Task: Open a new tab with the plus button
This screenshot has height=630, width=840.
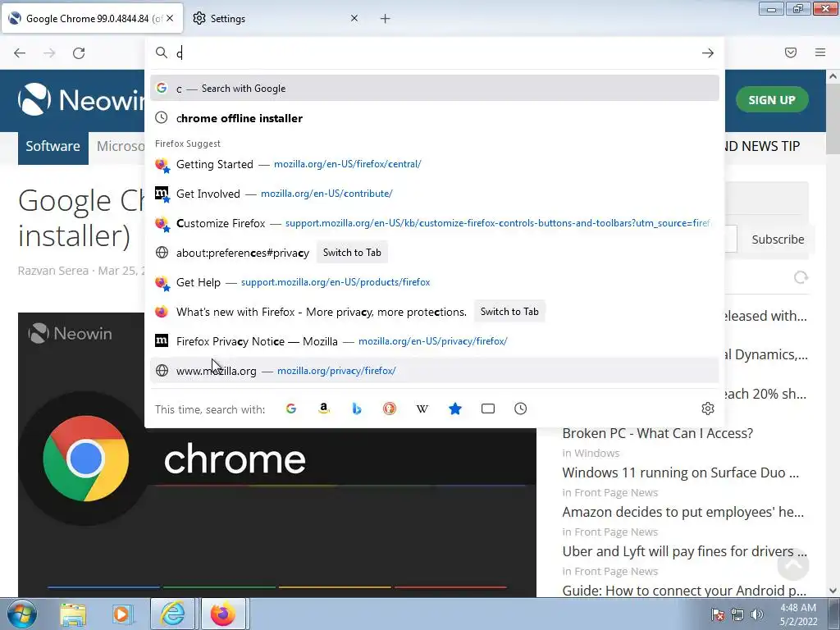Action: pos(386,19)
